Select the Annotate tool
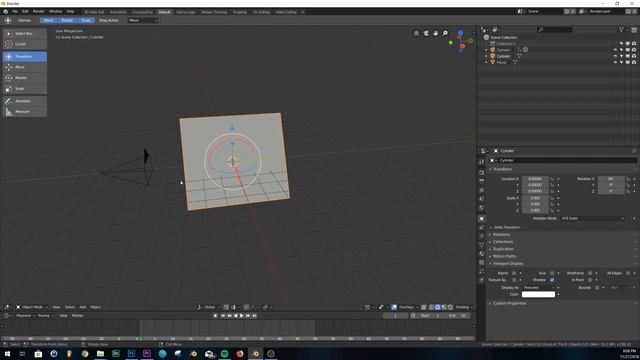The width and height of the screenshot is (640, 360). point(24,101)
